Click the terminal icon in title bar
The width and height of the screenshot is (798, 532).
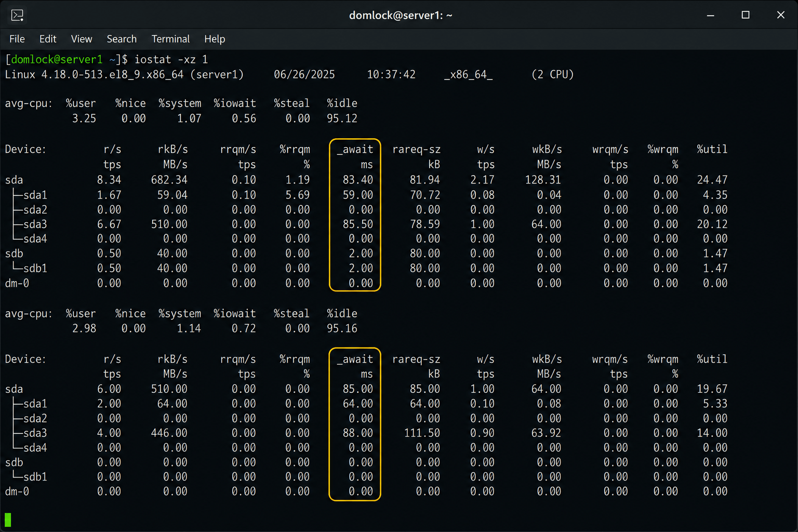pos(17,15)
